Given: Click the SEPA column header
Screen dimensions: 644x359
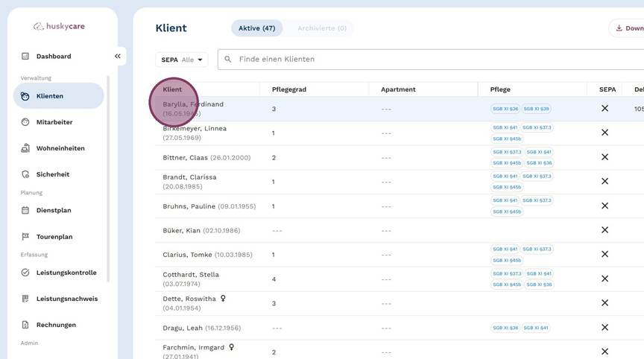Looking at the screenshot, I should click(x=607, y=89).
